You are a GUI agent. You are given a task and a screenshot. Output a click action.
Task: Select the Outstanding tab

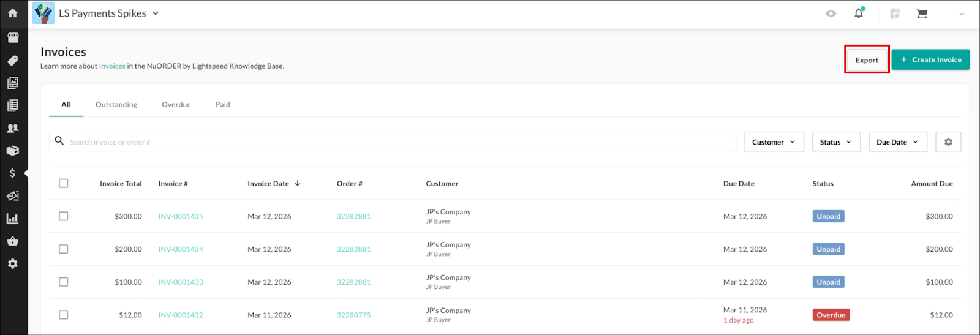(x=116, y=105)
